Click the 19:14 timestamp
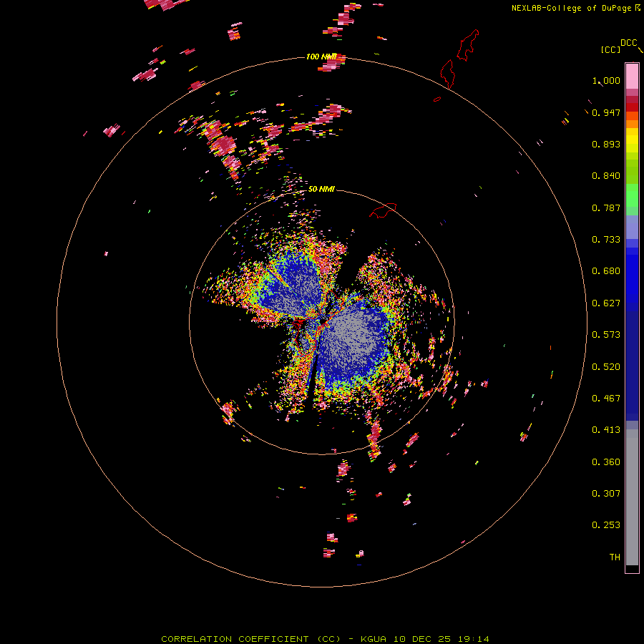The height and width of the screenshot is (644, 644). pos(474,639)
